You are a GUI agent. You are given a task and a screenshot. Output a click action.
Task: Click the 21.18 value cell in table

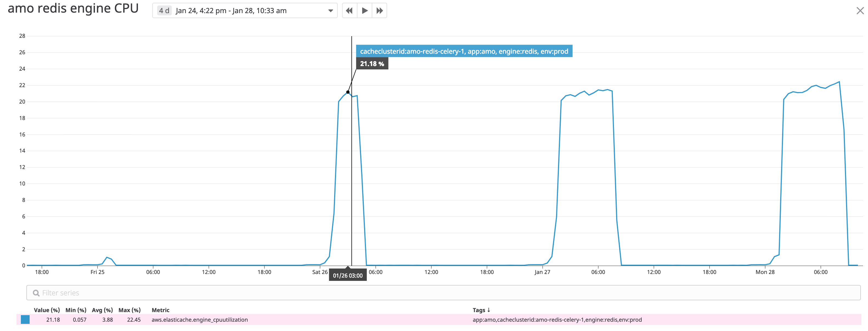point(53,319)
